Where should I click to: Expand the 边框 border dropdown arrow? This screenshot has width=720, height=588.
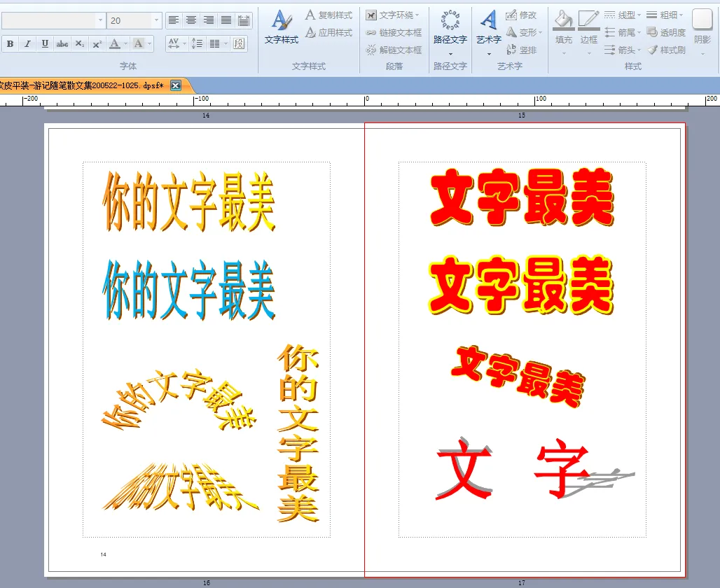tap(589, 53)
